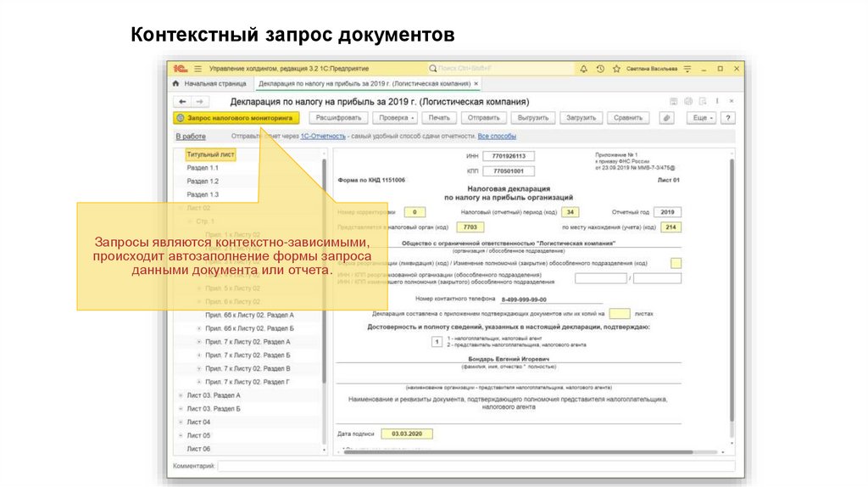The width and height of the screenshot is (868, 487).
Task: Click the ИНН field 7701926113
Action: point(509,156)
